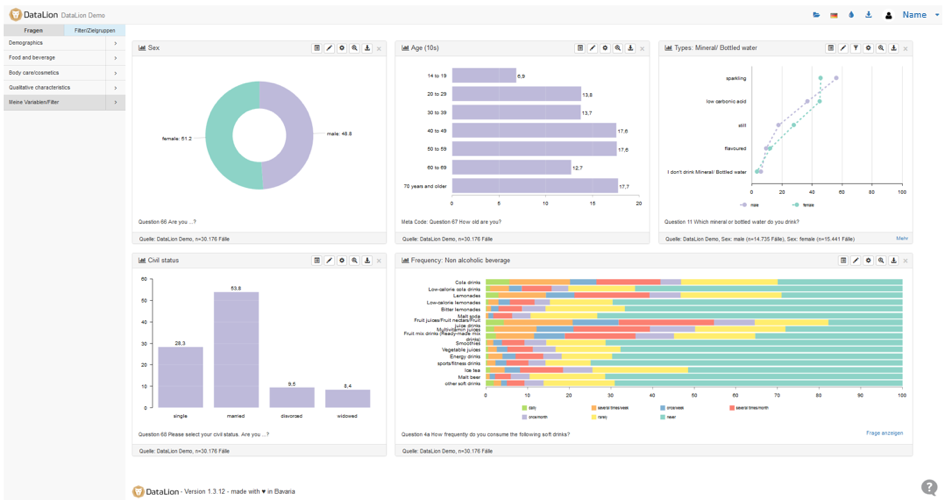Click the married bar in Civil status

(x=236, y=350)
